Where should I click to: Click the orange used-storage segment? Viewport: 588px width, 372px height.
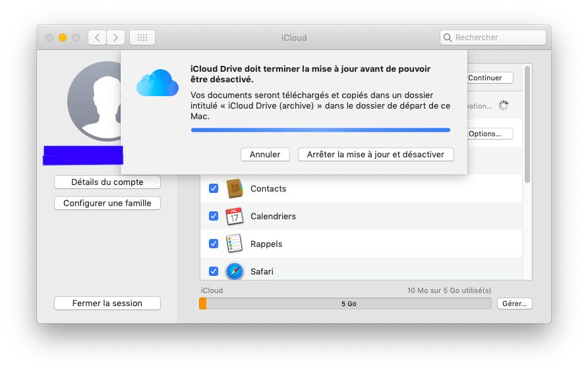coord(203,304)
